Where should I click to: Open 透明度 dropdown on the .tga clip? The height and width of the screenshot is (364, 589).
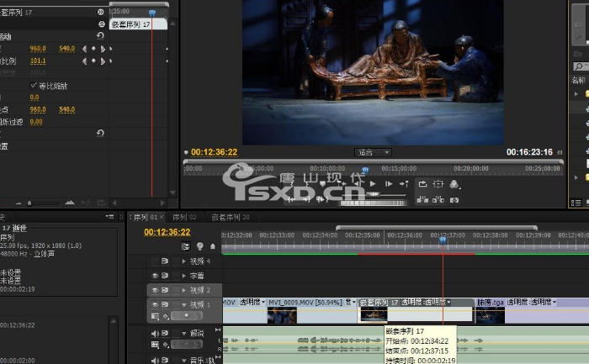pos(554,302)
